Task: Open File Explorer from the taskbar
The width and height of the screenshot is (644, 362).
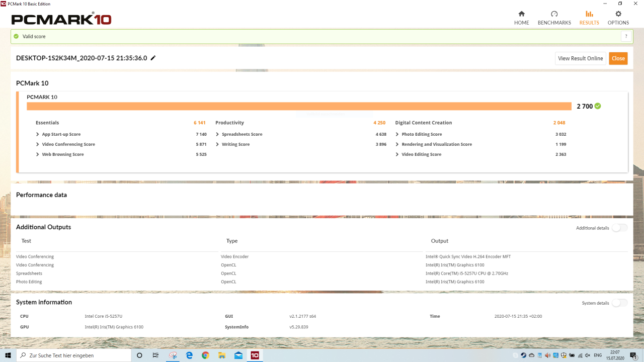Action: click(x=221, y=355)
